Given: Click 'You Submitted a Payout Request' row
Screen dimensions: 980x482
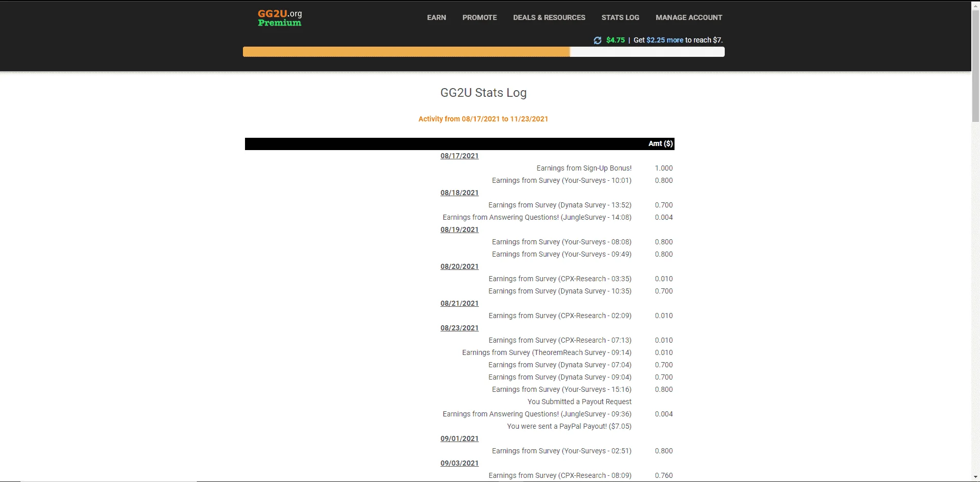Looking at the screenshot, I should pos(580,402).
